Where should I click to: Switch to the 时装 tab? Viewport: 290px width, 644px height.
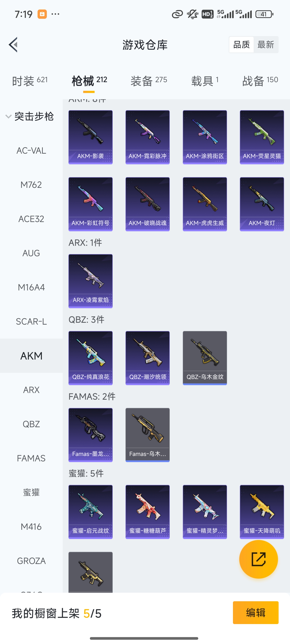pos(30,81)
